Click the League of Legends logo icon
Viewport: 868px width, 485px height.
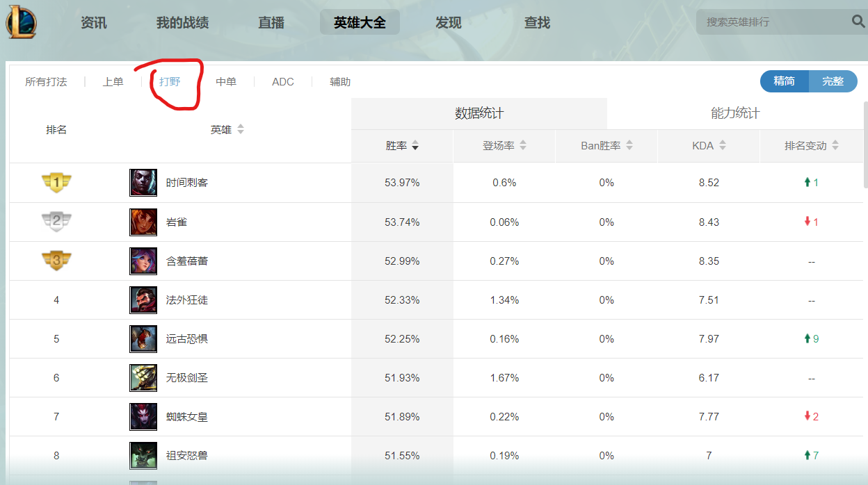(22, 22)
